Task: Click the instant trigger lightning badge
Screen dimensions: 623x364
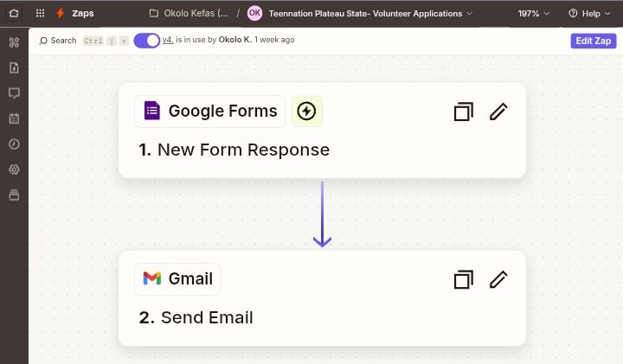Action: [306, 112]
